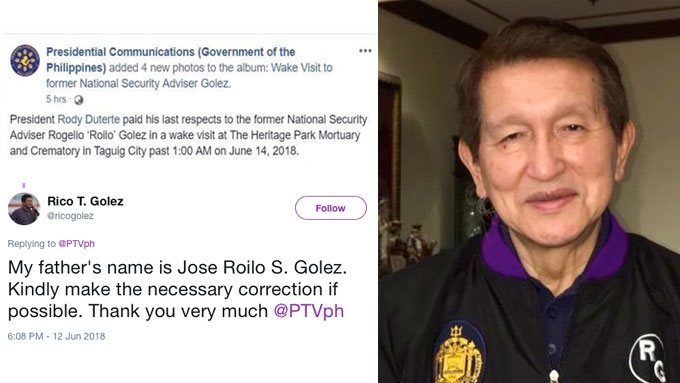Click the RG monogram jacket logo
Screen dimensions: 680x383
coord(649,359)
